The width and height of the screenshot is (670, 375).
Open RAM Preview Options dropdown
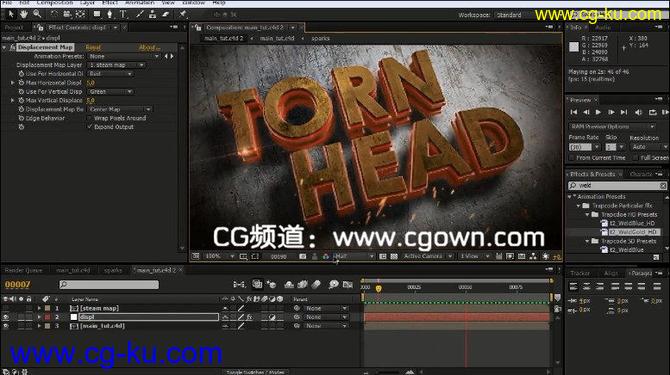(612, 126)
